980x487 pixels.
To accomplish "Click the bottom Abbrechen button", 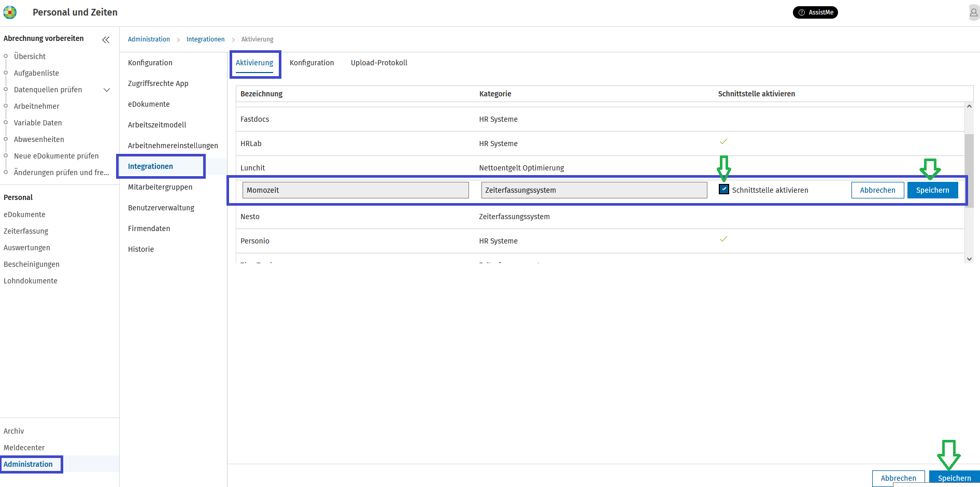I will 898,478.
